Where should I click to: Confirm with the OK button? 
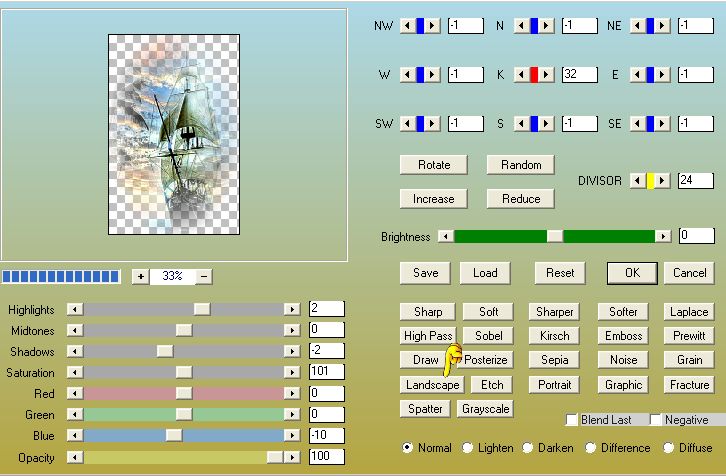tap(632, 273)
